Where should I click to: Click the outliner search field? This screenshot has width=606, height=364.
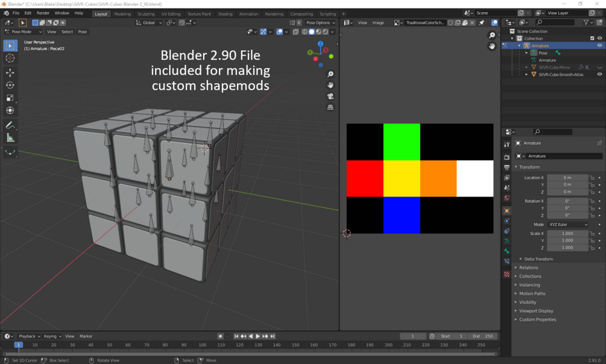click(x=555, y=22)
